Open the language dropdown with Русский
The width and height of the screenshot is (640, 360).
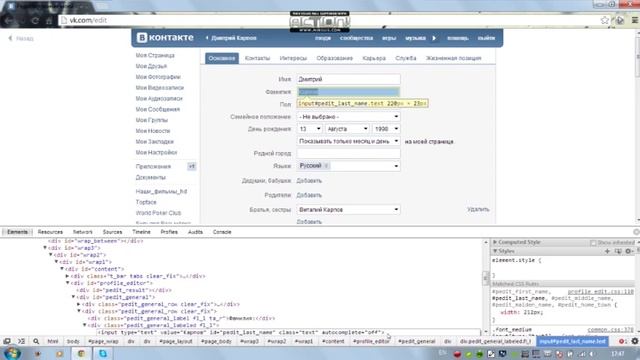coord(348,166)
